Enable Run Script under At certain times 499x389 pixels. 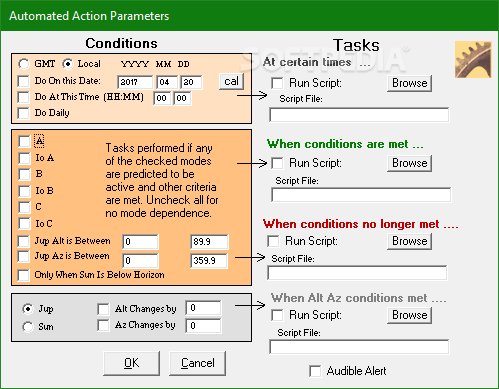277,83
